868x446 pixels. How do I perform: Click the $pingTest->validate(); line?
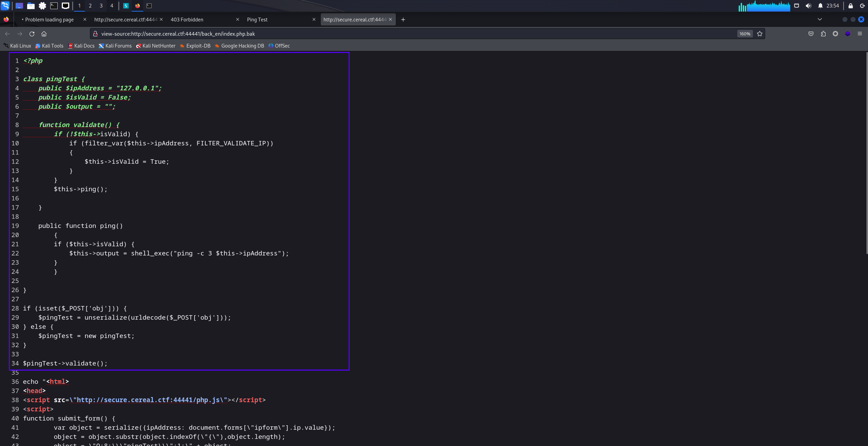click(65, 363)
